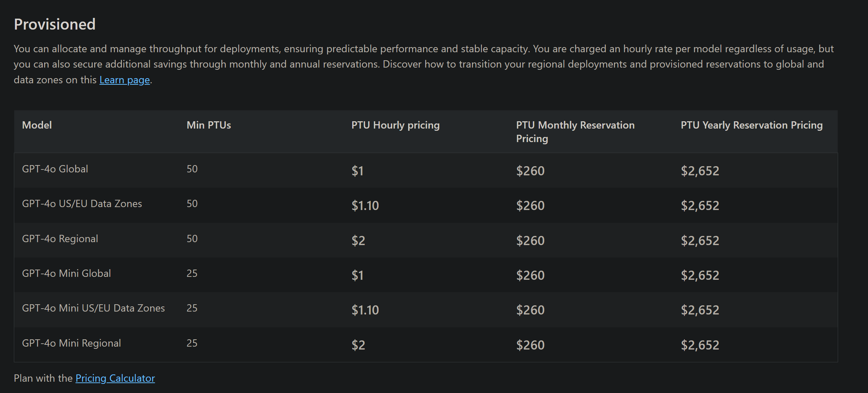Select GPT-4o US/EU Data Zones row name
Screen dimensions: 868x393
[82, 203]
